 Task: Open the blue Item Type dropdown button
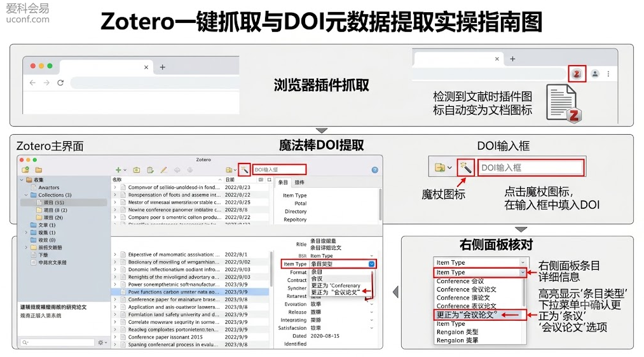[x=371, y=264]
